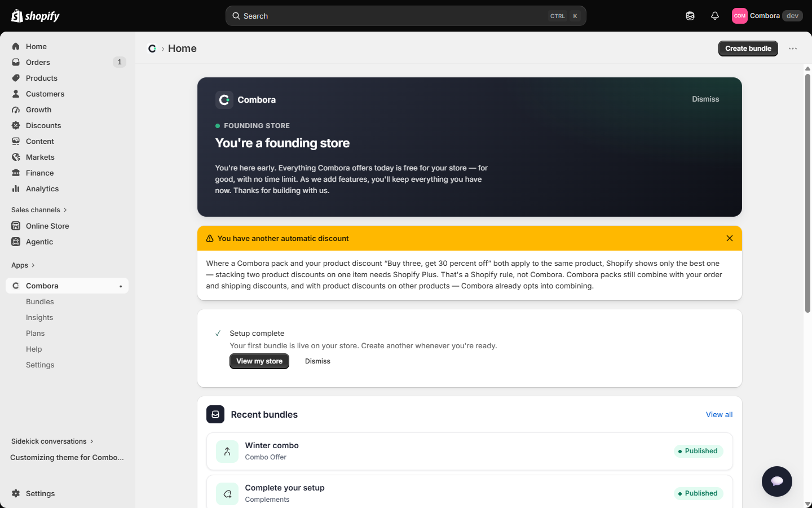Click the Markets globe icon
This screenshot has height=508, width=812.
click(x=16, y=157)
